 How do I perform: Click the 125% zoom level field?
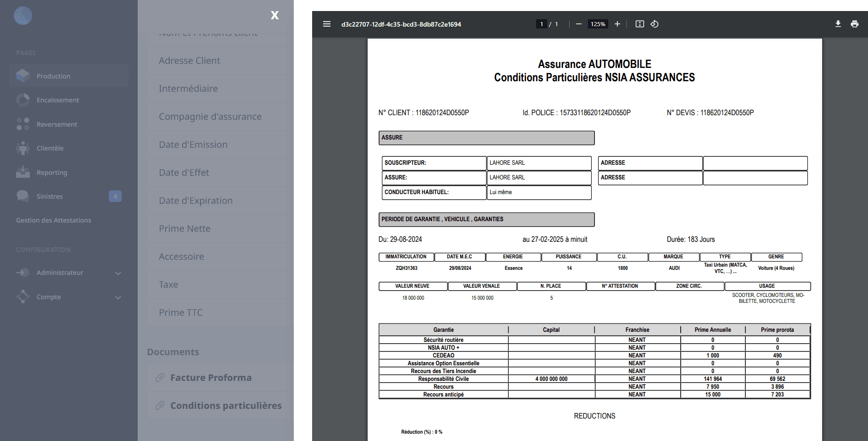(598, 24)
